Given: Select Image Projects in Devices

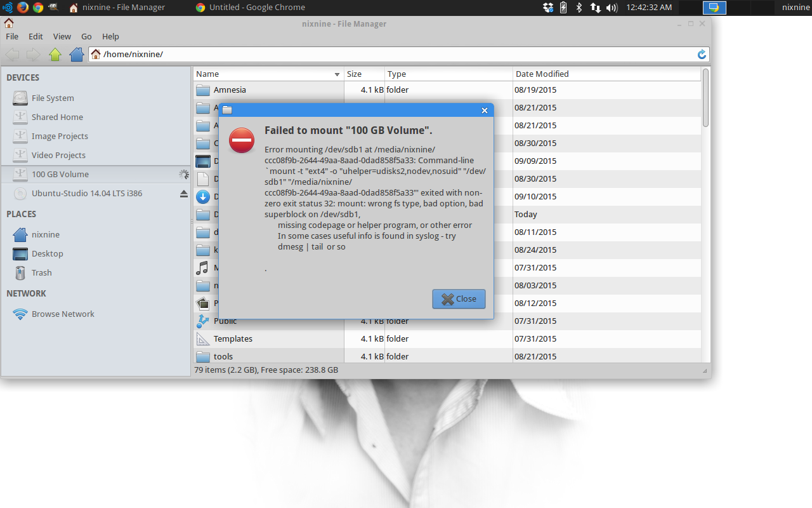Looking at the screenshot, I should [x=95, y=136].
